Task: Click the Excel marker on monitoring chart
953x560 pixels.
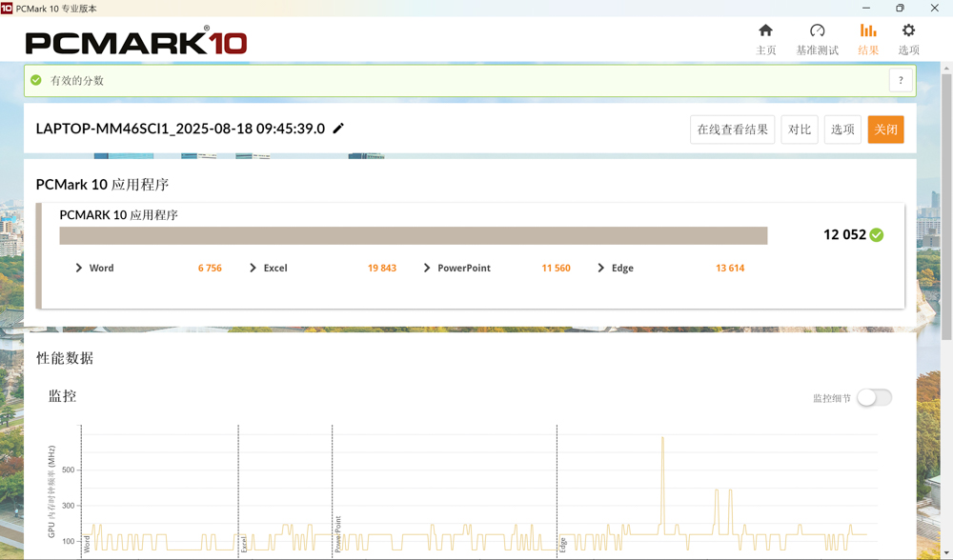Action: tap(244, 544)
